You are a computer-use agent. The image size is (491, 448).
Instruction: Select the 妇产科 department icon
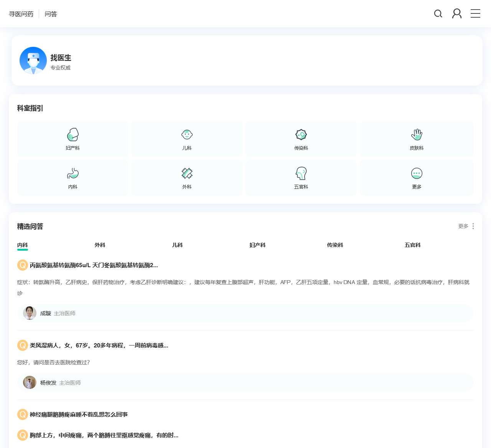pyautogui.click(x=72, y=135)
